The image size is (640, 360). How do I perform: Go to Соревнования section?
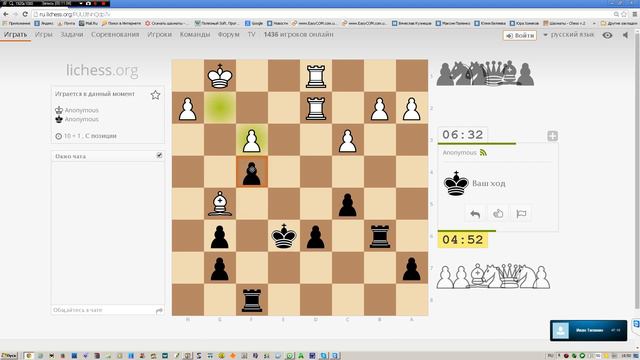tap(115, 35)
